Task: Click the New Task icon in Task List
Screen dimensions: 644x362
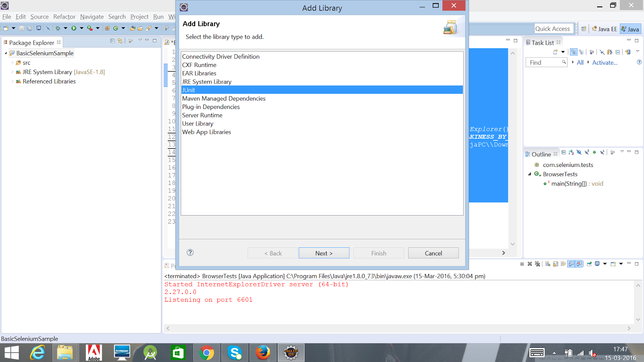Action: (555, 52)
